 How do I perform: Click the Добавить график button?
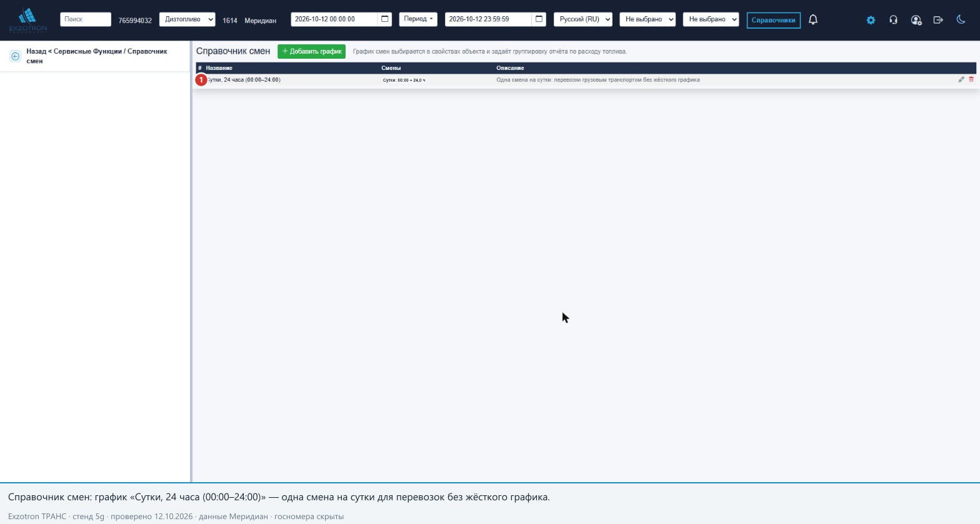point(311,51)
